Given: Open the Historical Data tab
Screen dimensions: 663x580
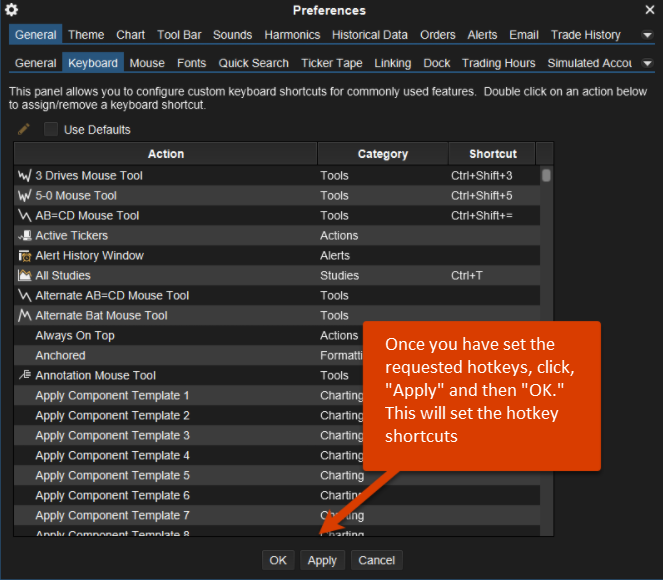Looking at the screenshot, I should (x=370, y=35).
